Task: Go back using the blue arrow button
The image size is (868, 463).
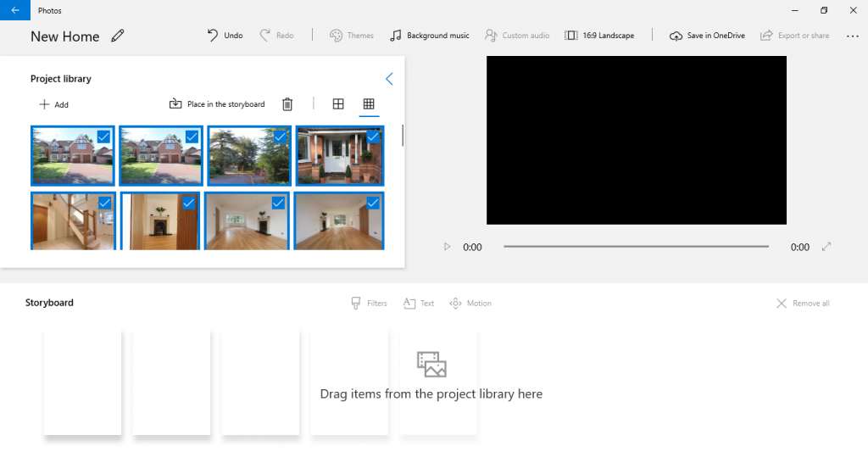Action: pos(15,10)
